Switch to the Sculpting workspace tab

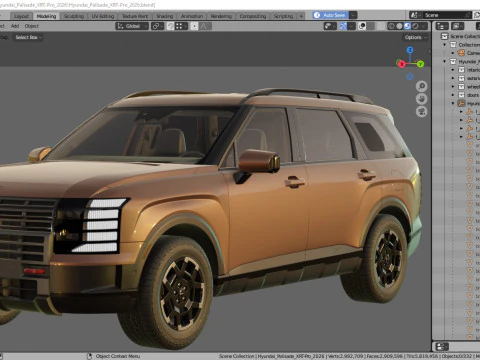[x=74, y=16]
